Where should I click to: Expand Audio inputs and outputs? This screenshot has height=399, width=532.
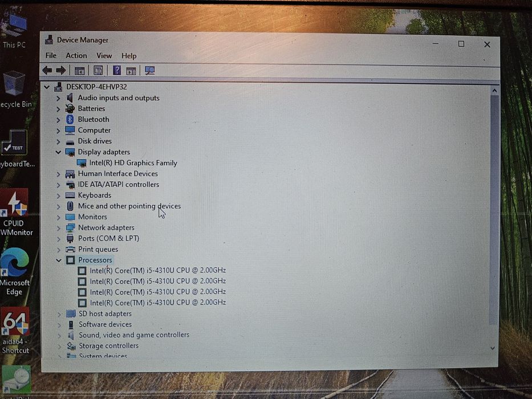[58, 98]
